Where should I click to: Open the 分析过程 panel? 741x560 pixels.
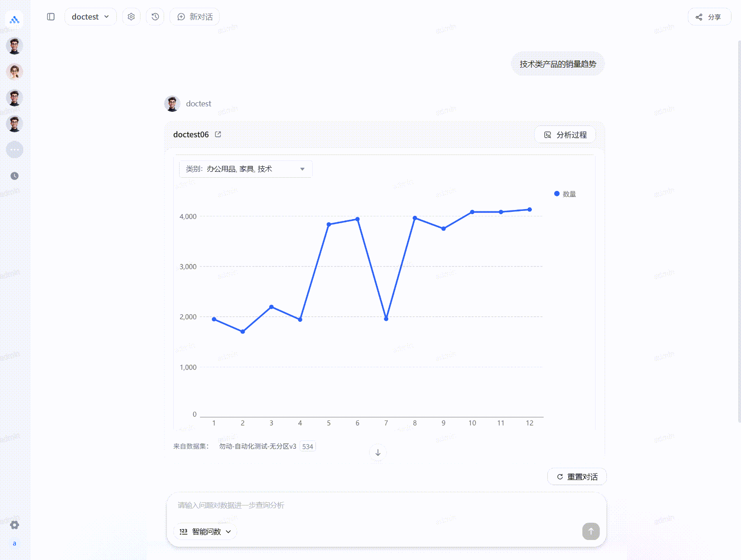coord(565,135)
